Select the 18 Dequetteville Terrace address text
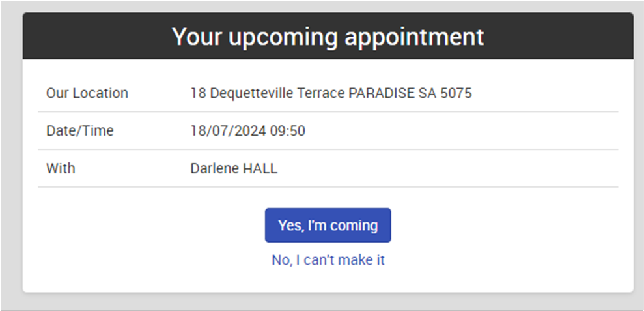Screen dimensions: 644x311 tap(331, 93)
